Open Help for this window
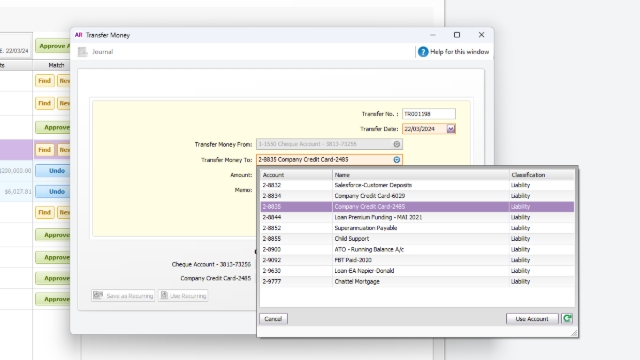This screenshot has height=360, width=640. click(x=453, y=52)
